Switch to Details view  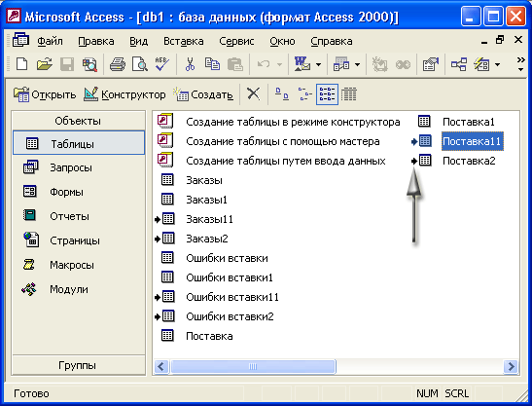click(348, 93)
